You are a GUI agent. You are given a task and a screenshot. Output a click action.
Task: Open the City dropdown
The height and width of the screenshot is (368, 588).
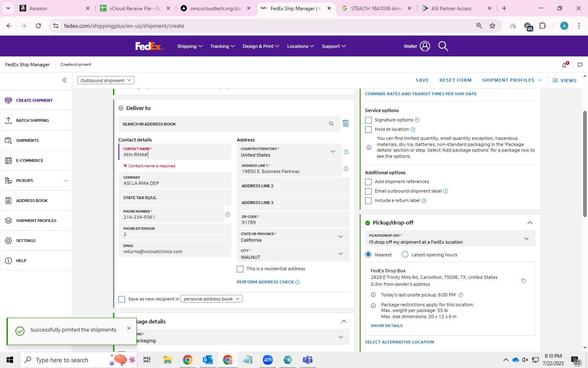click(x=293, y=254)
